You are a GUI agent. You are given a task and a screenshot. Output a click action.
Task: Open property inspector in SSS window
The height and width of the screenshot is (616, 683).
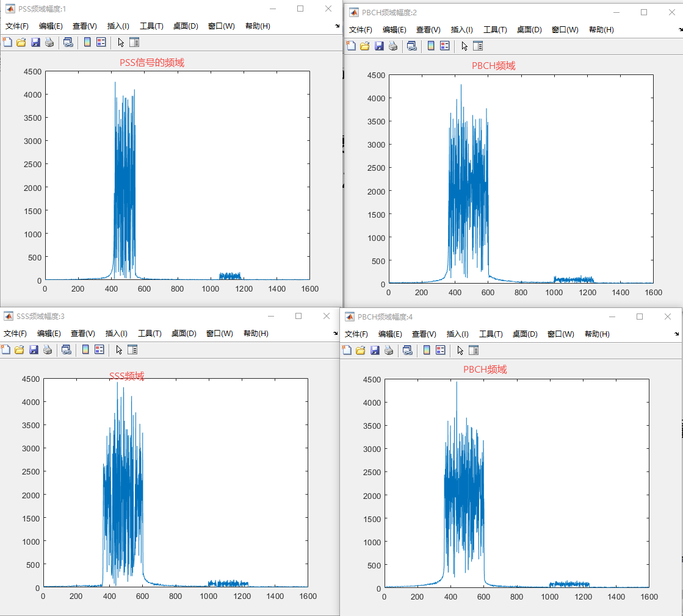pos(132,349)
